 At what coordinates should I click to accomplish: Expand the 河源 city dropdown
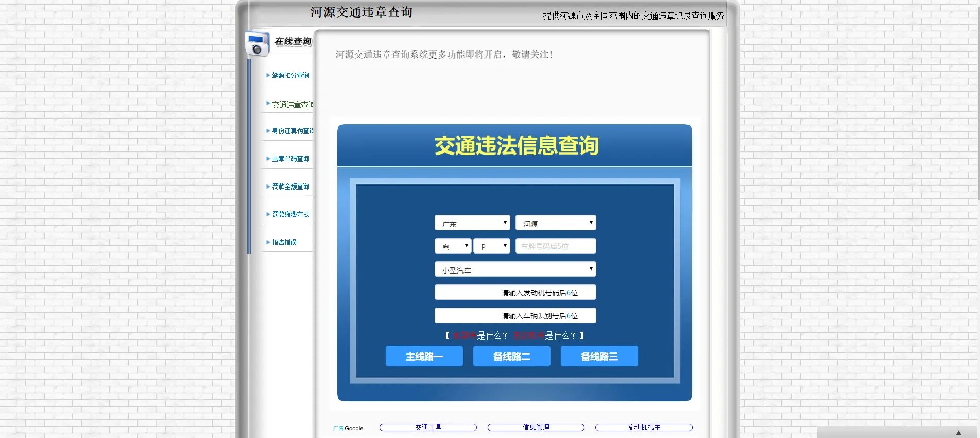click(x=556, y=223)
